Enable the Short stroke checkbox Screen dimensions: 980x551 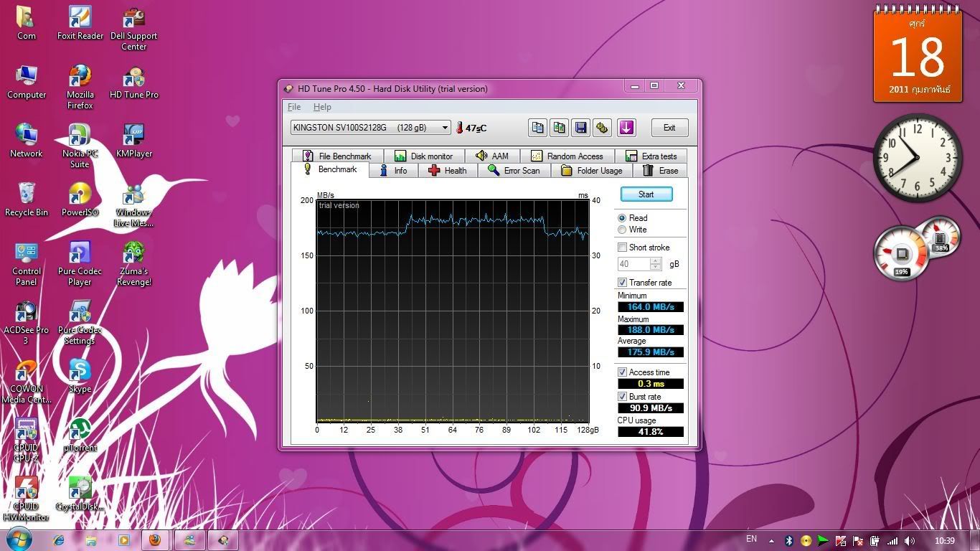pos(622,248)
